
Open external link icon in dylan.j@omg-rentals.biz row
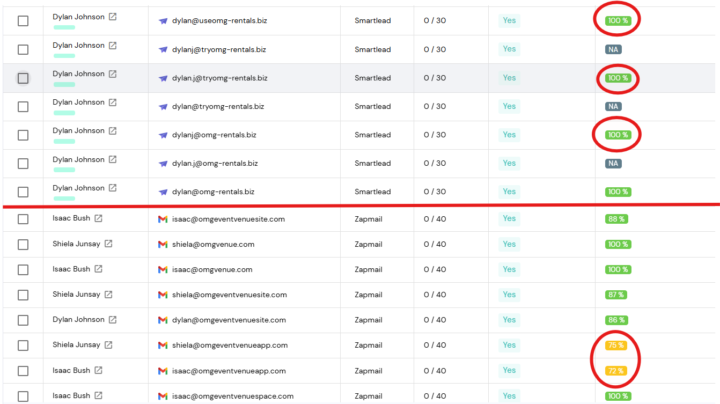[112, 160]
